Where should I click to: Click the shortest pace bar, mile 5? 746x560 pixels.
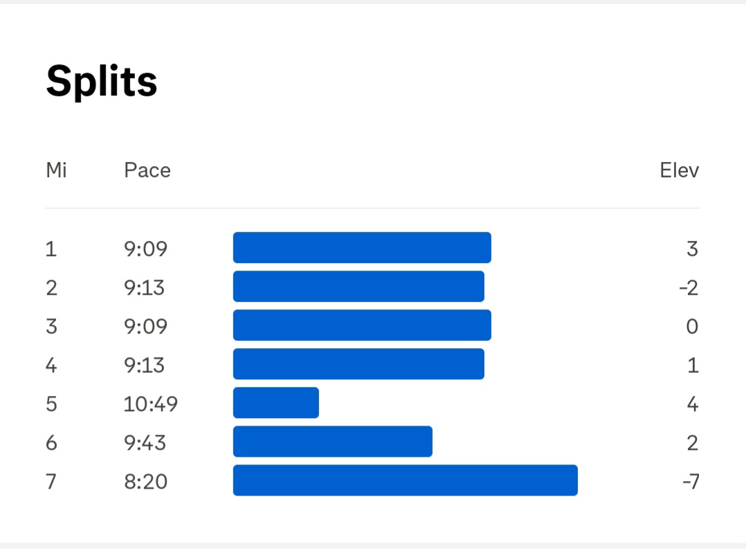tap(276, 403)
